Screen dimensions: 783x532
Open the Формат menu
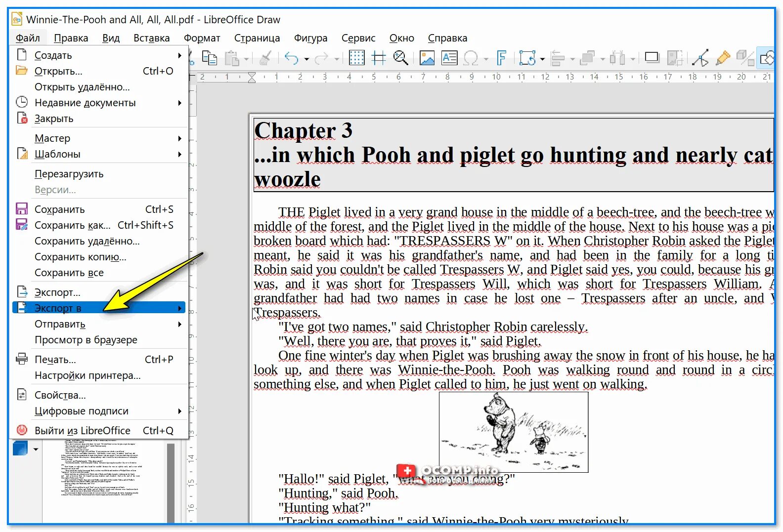202,38
